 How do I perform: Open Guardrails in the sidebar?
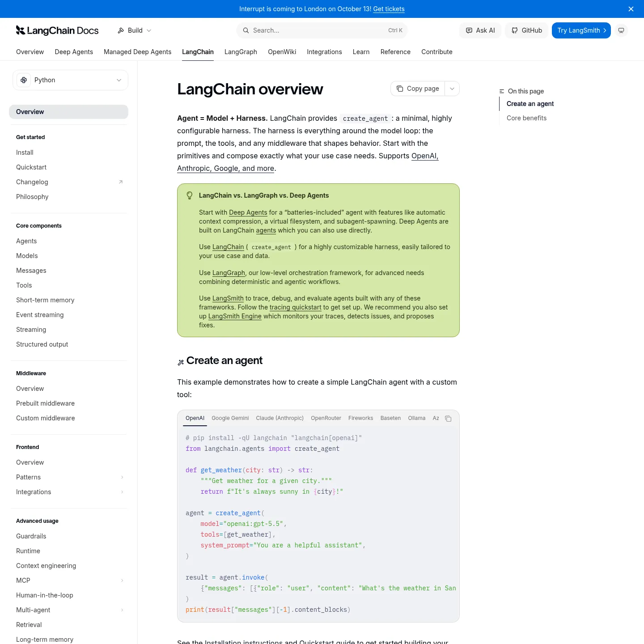pos(69,536)
